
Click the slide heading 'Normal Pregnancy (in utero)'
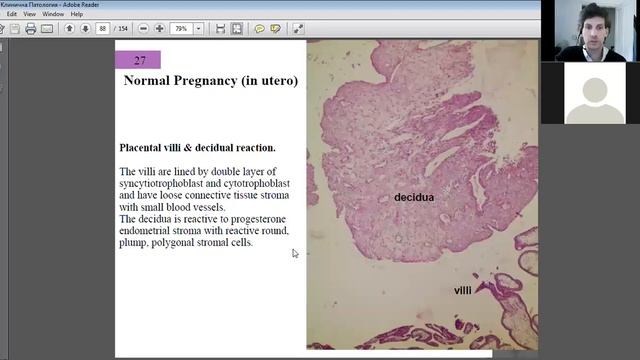211,80
